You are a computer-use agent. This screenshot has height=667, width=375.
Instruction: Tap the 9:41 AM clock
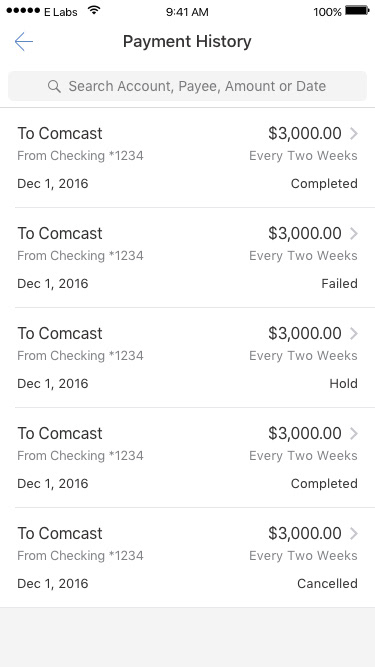pos(187,12)
